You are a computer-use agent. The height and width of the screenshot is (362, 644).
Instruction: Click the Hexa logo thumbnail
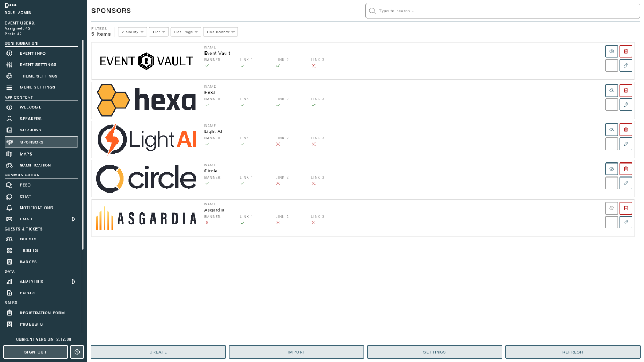[147, 100]
